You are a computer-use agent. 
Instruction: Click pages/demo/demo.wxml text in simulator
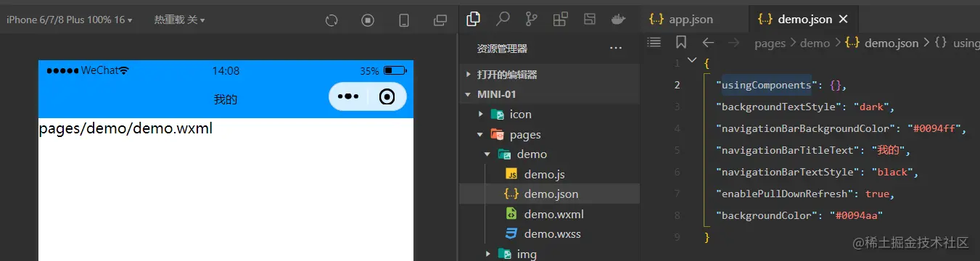tap(125, 128)
